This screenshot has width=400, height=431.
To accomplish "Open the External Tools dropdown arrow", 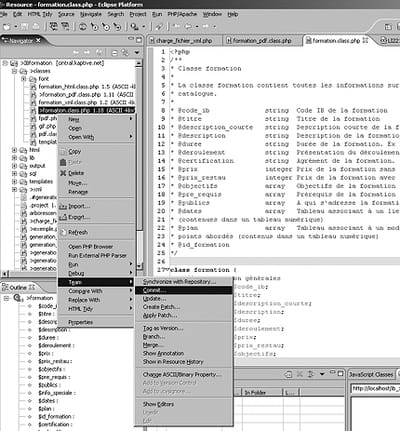I will [144, 27].
